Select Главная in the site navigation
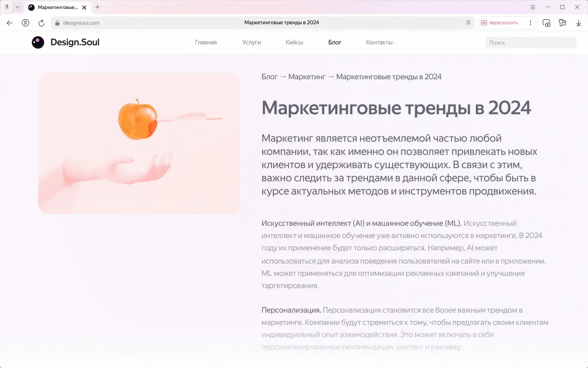Image resolution: width=588 pixels, height=368 pixels. point(205,42)
